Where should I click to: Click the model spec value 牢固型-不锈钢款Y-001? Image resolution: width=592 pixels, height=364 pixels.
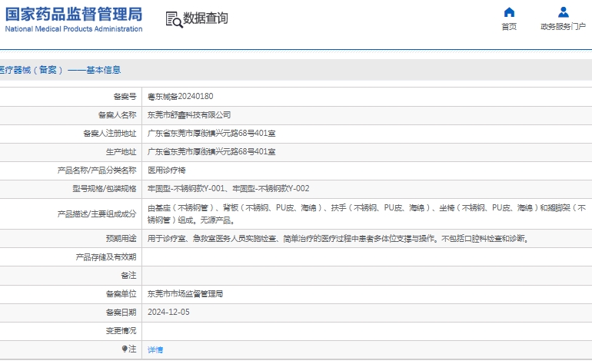[186, 189]
